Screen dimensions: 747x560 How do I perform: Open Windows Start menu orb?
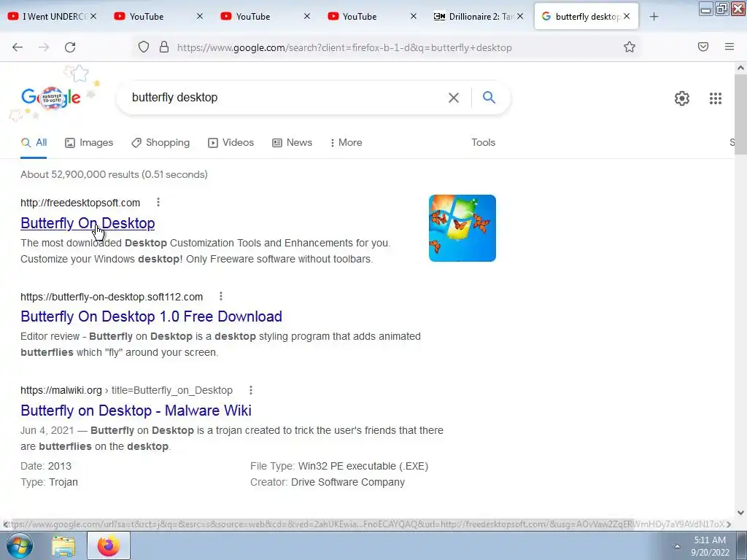[20, 545]
